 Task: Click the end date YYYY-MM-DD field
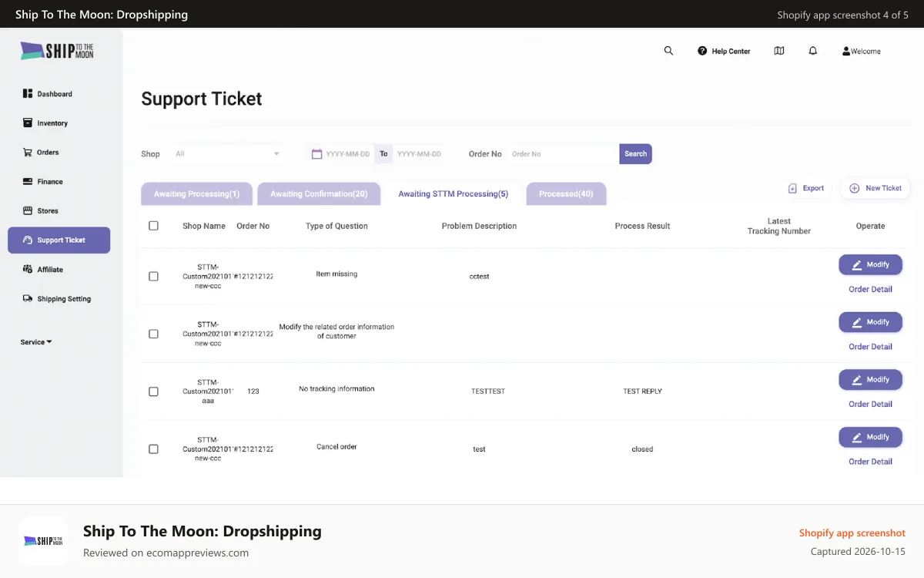pos(419,154)
